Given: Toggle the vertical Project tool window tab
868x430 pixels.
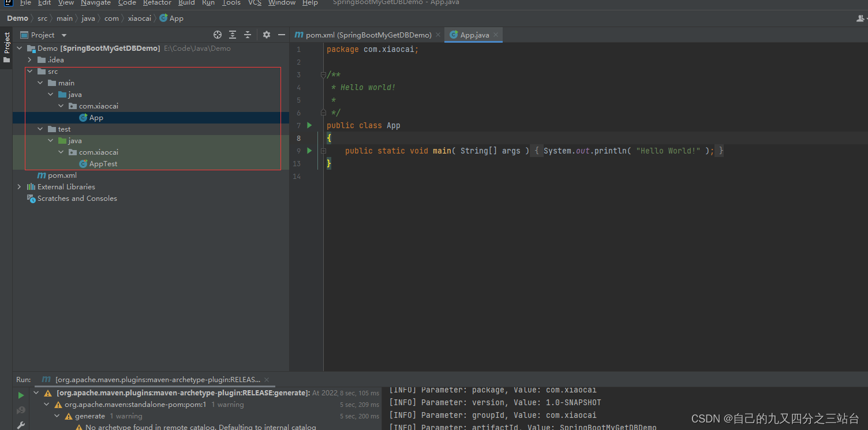Looking at the screenshot, I should pyautogui.click(x=6, y=48).
